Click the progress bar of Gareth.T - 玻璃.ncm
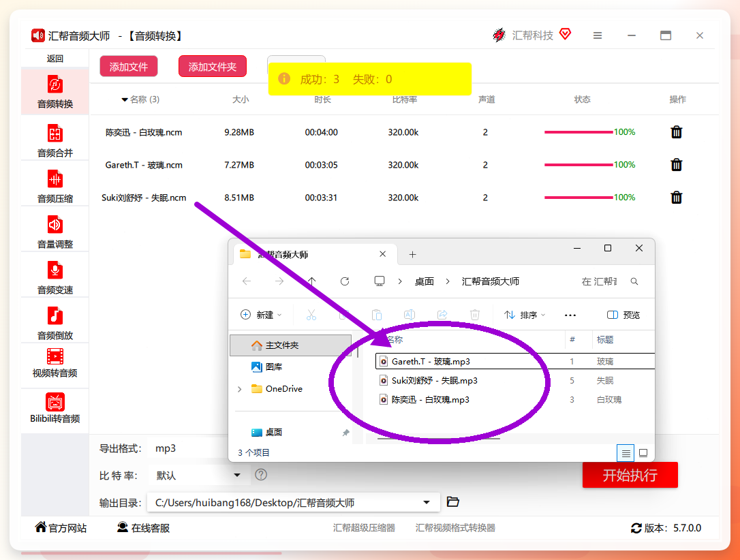Image resolution: width=740 pixels, height=560 pixels. click(579, 165)
